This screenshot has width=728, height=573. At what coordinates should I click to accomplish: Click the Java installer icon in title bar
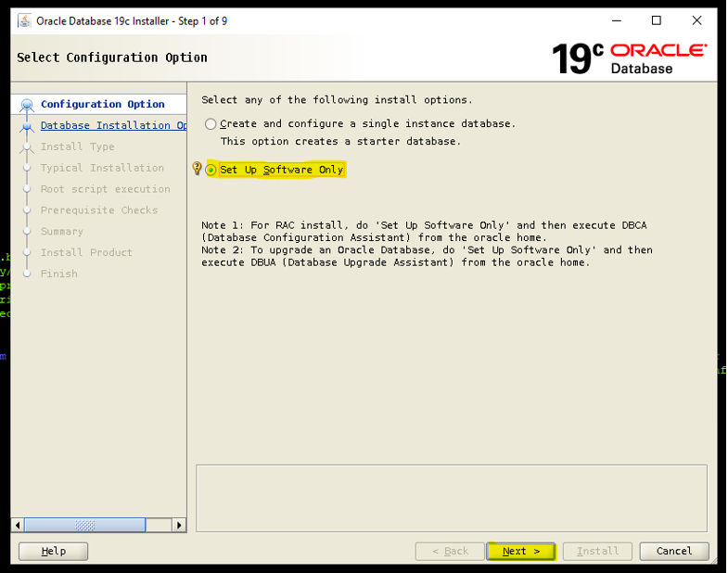24,21
